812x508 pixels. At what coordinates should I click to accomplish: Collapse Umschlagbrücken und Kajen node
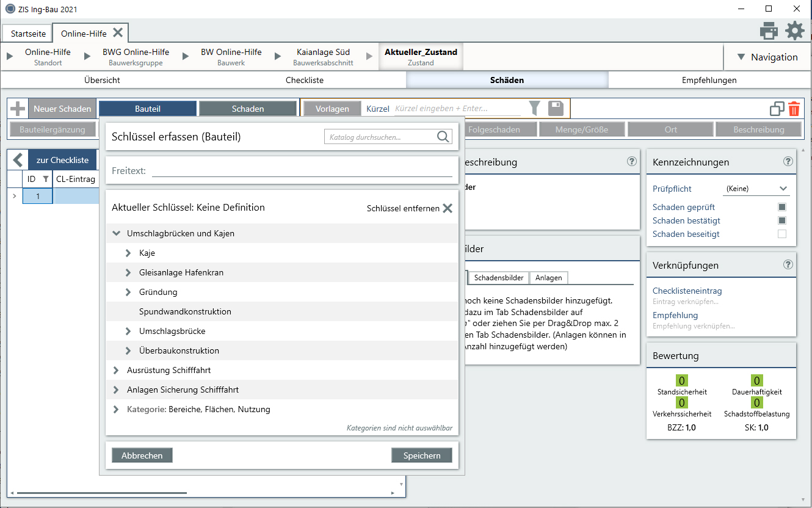pos(116,233)
